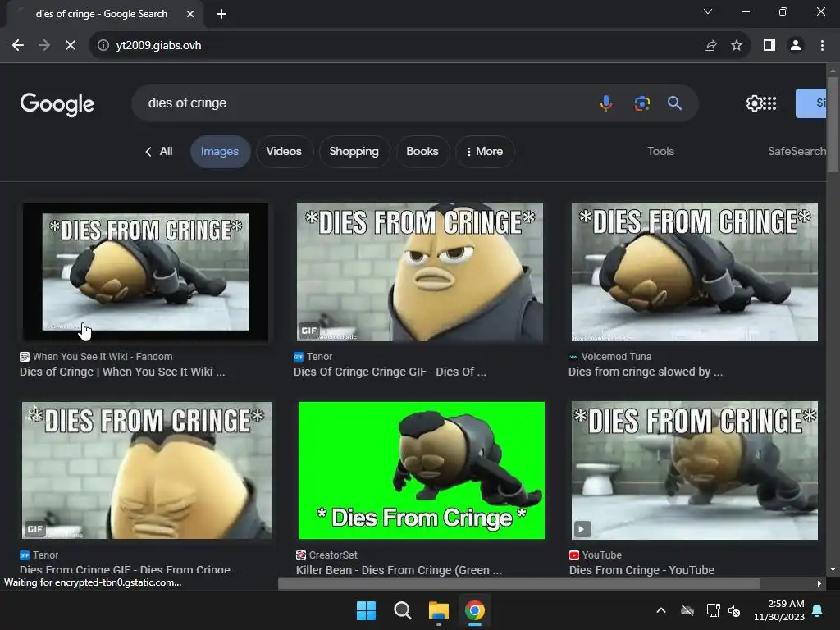Switch to the Shopping tab
This screenshot has width=840, height=630.
(354, 152)
